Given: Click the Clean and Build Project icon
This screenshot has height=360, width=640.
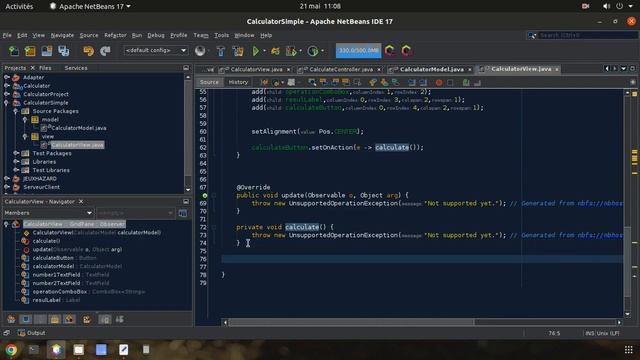Looking at the screenshot, I should pos(238,51).
